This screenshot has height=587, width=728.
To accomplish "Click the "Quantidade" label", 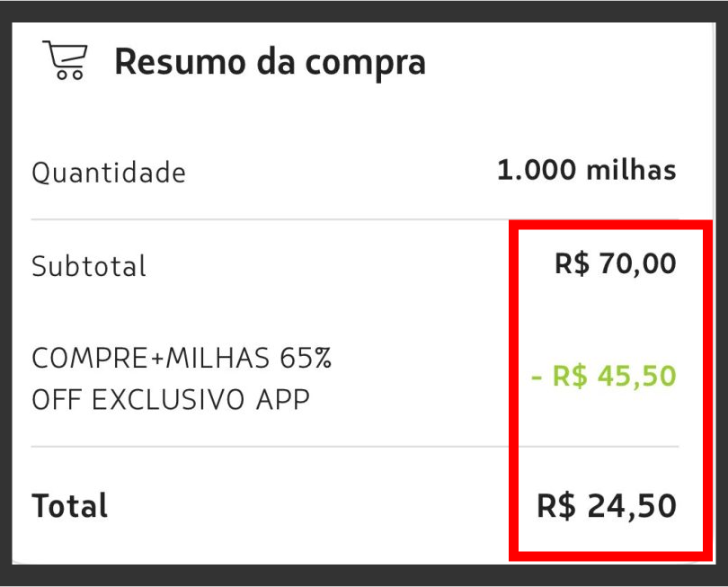I will point(109,172).
